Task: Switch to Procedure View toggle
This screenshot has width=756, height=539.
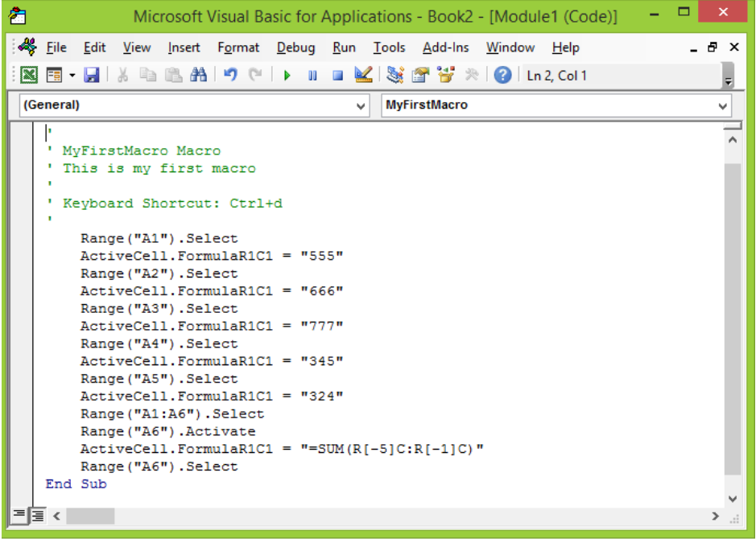Action: pyautogui.click(x=19, y=516)
